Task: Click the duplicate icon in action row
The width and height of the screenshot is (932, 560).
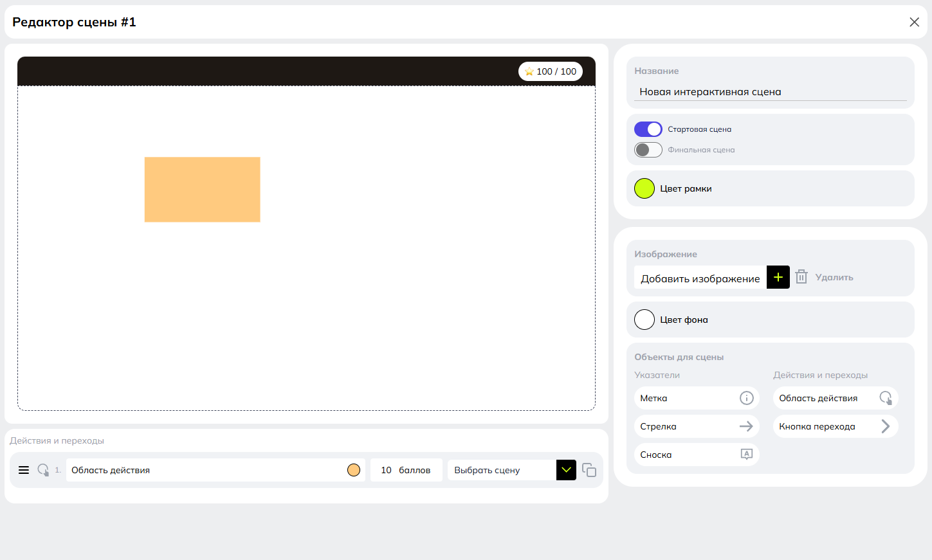Action: [589, 470]
